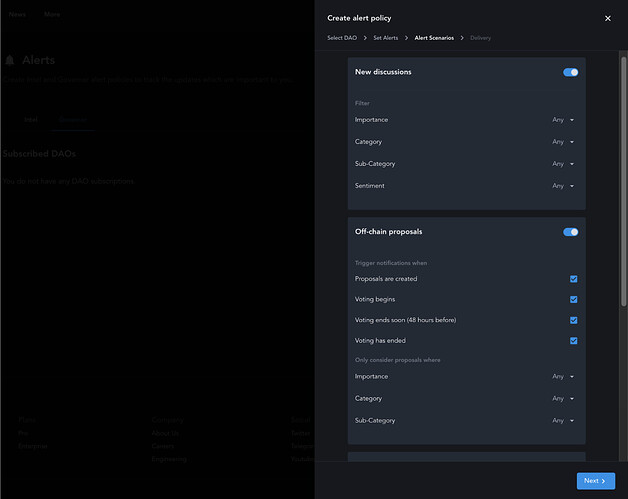Screen dimensions: 628x499
Task: Uncheck Voting has ended checkbox
Action: [574, 341]
